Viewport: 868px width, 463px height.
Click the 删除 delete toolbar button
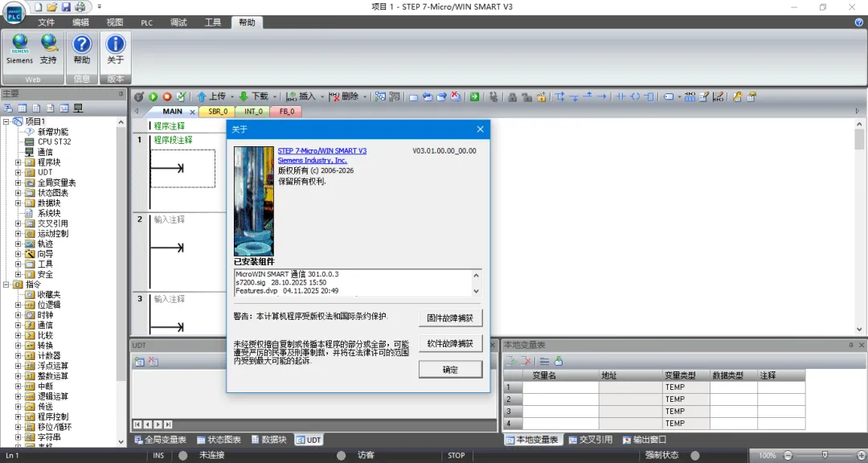344,96
